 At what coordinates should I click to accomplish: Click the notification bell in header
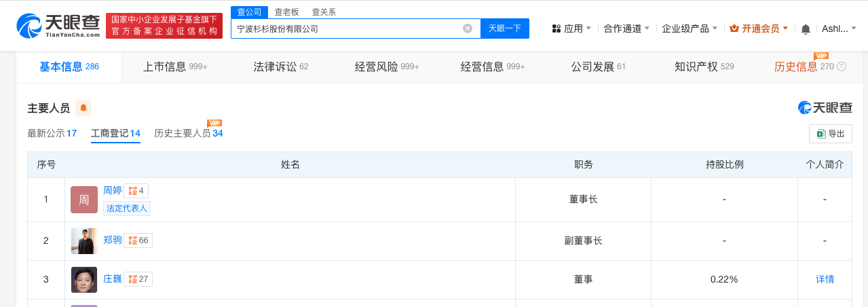(806, 29)
